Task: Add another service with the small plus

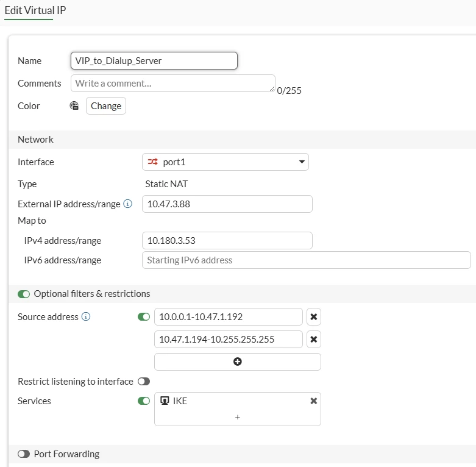Action: 238,417
